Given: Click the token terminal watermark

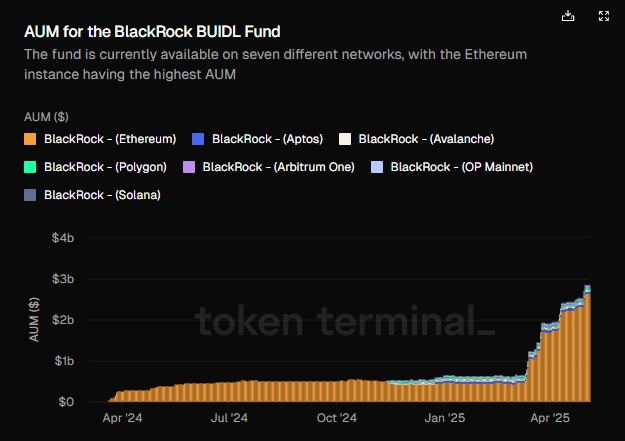Looking at the screenshot, I should (344, 322).
